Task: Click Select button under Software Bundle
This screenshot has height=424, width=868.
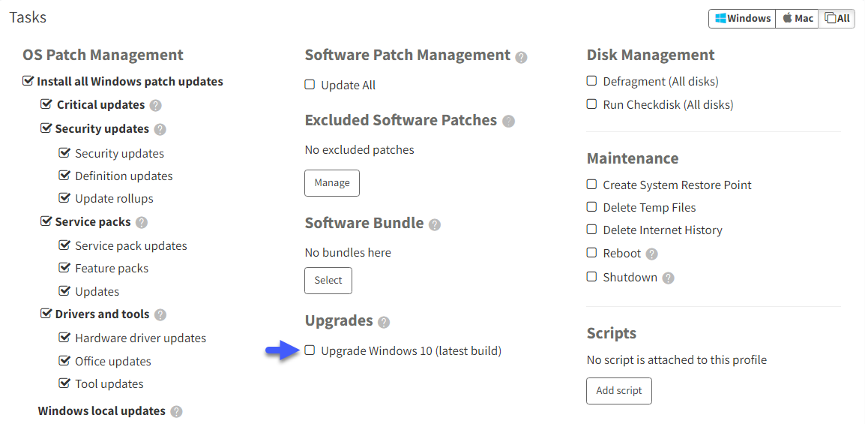Action: [x=328, y=281]
